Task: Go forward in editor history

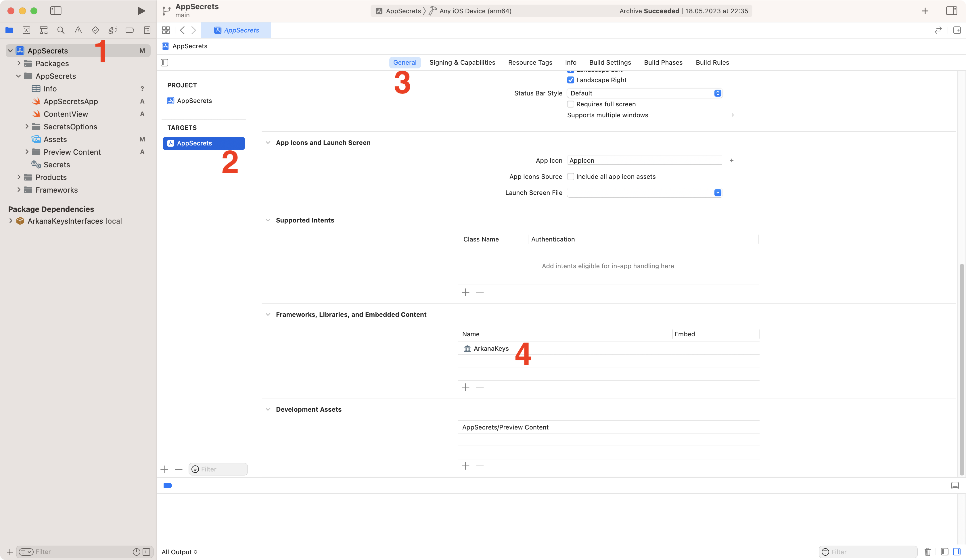Action: [x=193, y=30]
